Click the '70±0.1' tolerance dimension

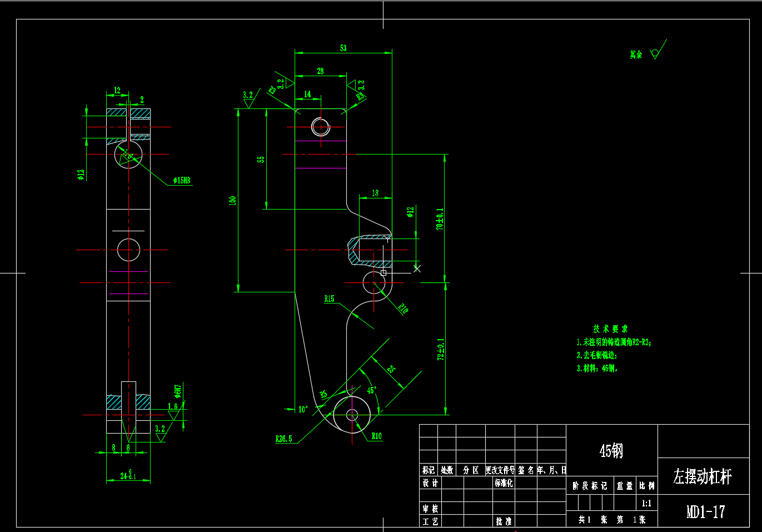click(x=440, y=220)
